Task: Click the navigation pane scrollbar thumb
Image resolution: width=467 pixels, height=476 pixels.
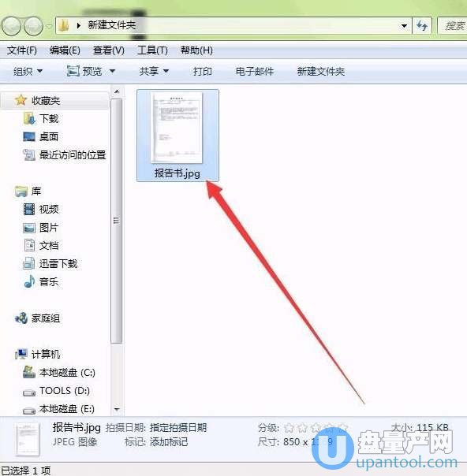Action: click(117, 221)
